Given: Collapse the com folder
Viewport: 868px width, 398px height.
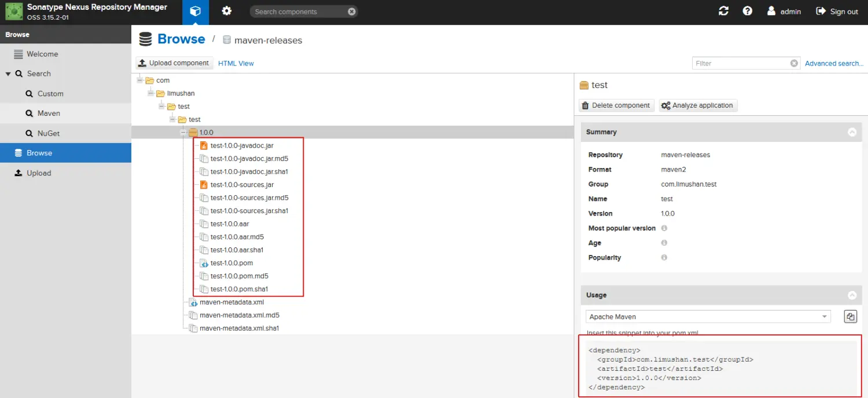Looking at the screenshot, I should [140, 80].
